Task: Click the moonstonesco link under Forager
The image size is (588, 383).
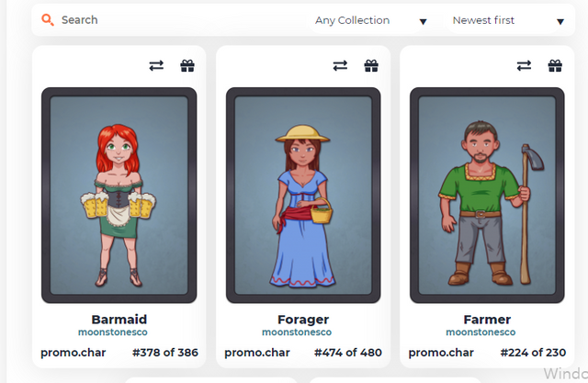Action: click(x=297, y=332)
